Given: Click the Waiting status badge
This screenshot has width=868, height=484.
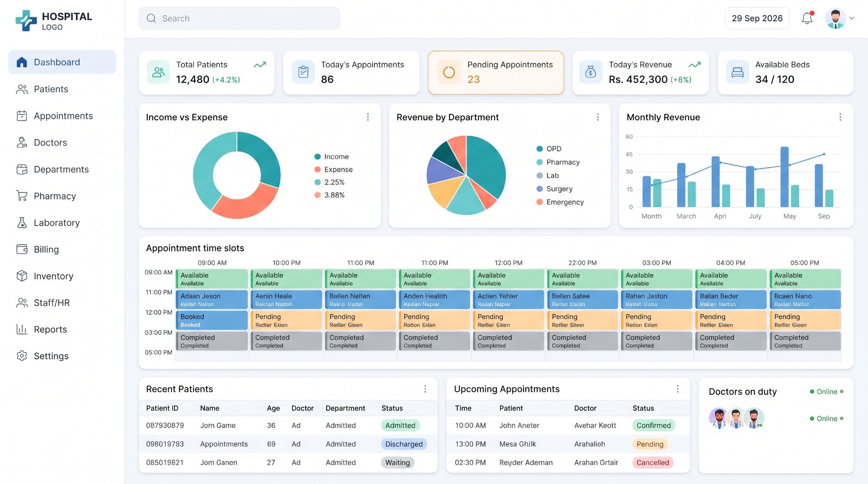Looking at the screenshot, I should (x=397, y=462).
